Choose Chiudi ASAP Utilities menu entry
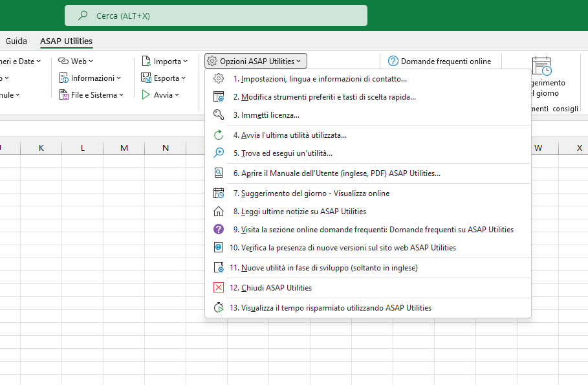Viewport: 588px width, 385px height. 368,287
